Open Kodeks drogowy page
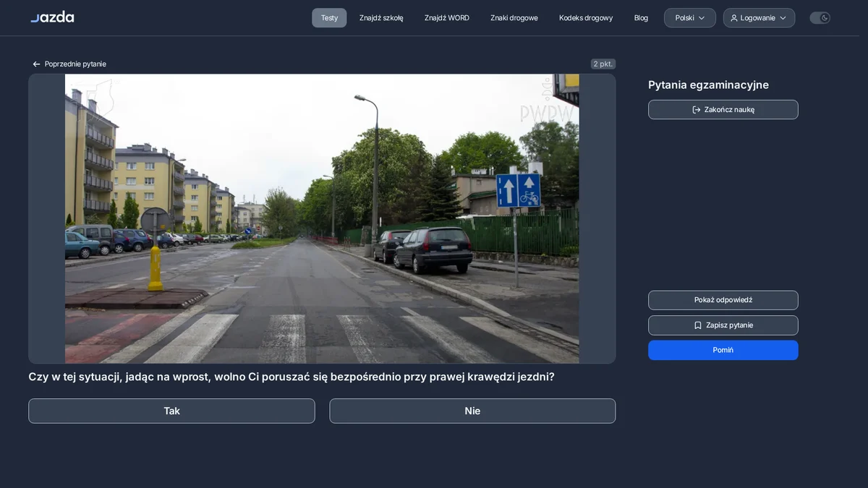Screen dimensions: 868x488 click(x=586, y=18)
